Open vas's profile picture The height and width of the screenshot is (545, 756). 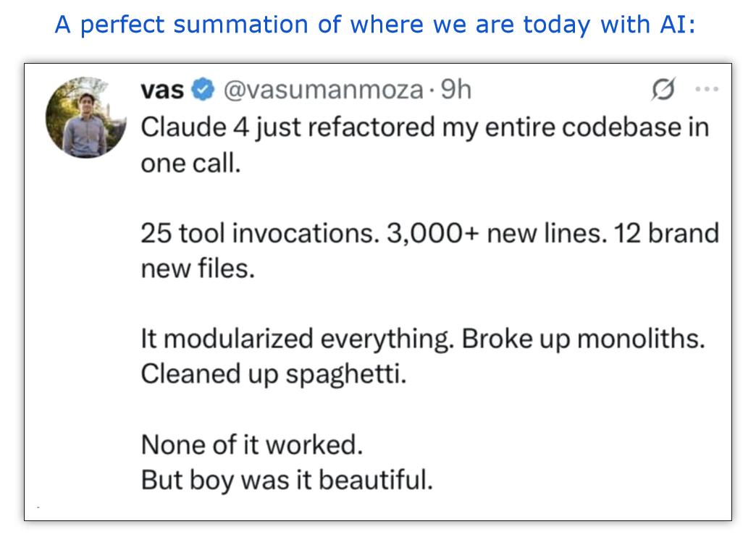coord(86,117)
